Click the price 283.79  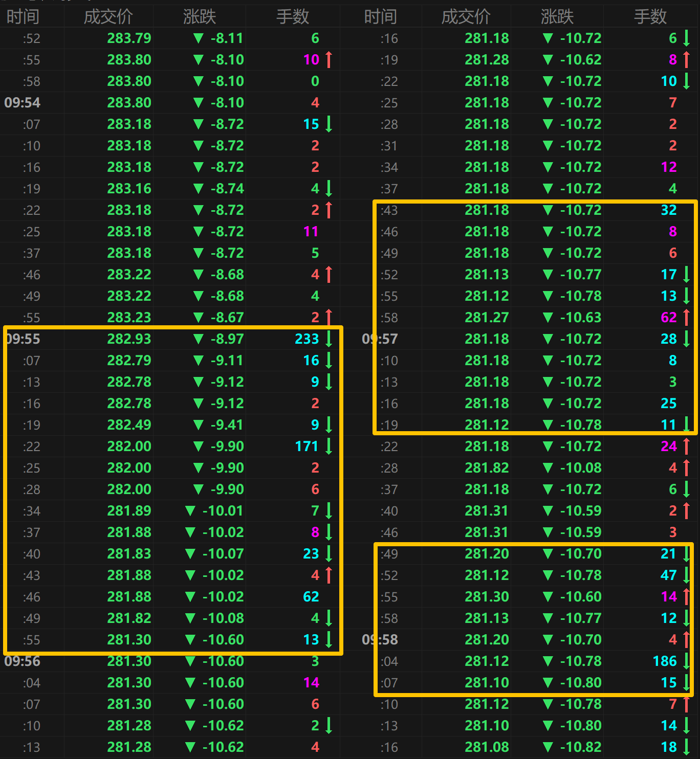pyautogui.click(x=129, y=38)
